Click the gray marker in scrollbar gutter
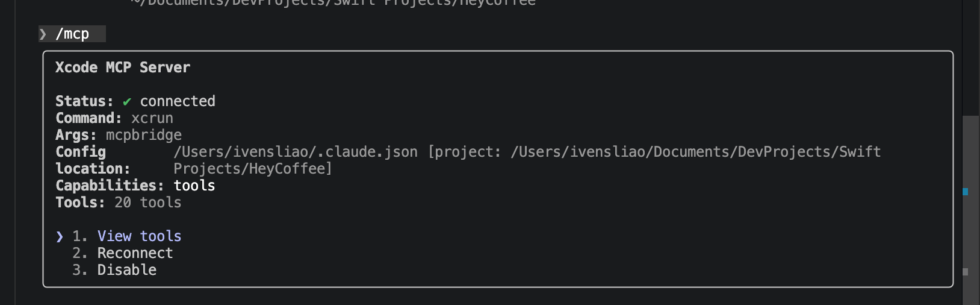980x305 pixels. 966,272
